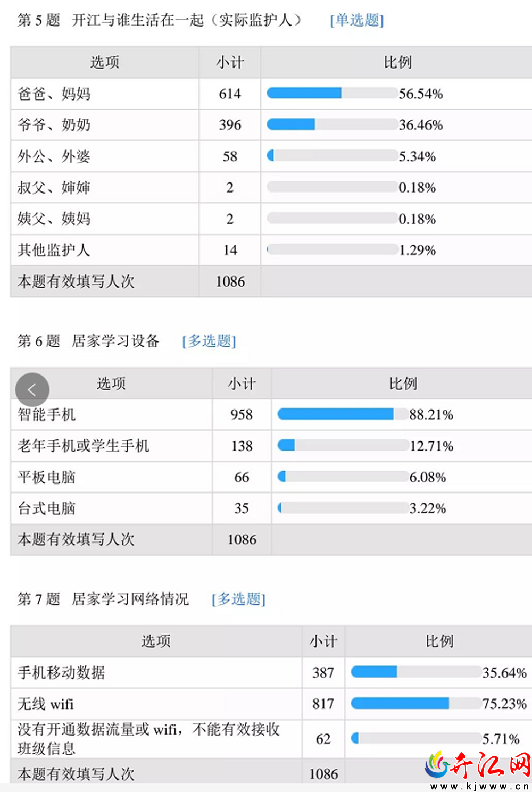Screen dimensions: 532x792
Task: Click the 比例 header in question 6 table
Action: click(x=402, y=384)
